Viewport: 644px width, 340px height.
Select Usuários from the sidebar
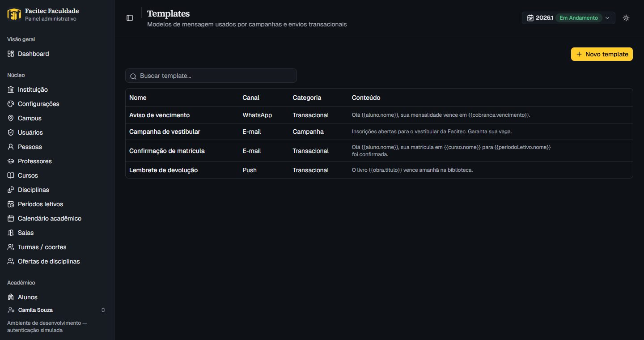pyautogui.click(x=57, y=132)
